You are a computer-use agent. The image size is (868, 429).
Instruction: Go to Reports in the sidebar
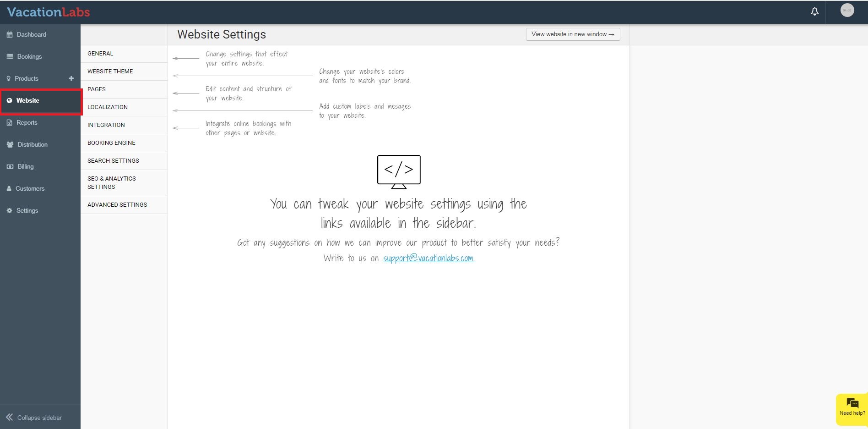27,123
